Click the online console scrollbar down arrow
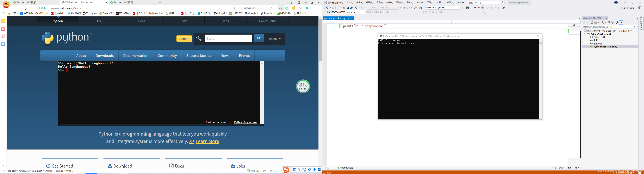This screenshot has height=174, width=644. 262,122
